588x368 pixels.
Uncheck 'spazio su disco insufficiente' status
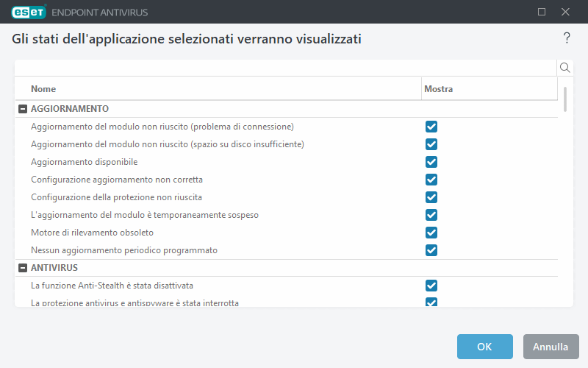click(x=431, y=144)
